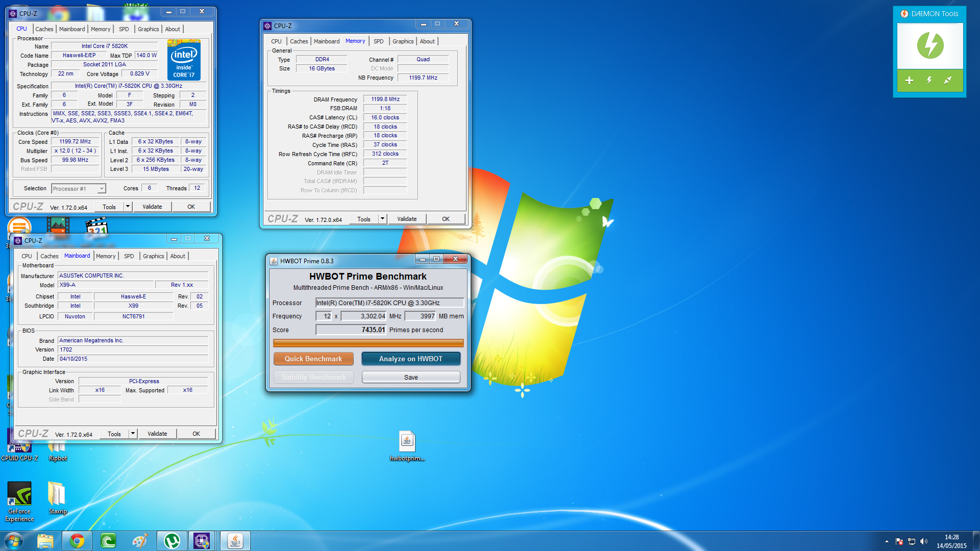Click the Java icon in HWBOT Prime title bar
This screenshot has width=980, height=551.
[x=274, y=261]
